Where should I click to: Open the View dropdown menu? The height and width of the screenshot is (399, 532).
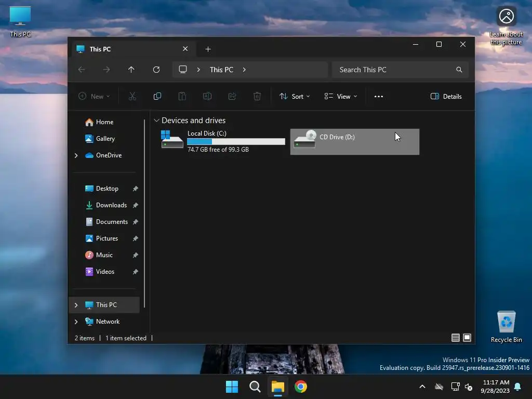coord(341,96)
